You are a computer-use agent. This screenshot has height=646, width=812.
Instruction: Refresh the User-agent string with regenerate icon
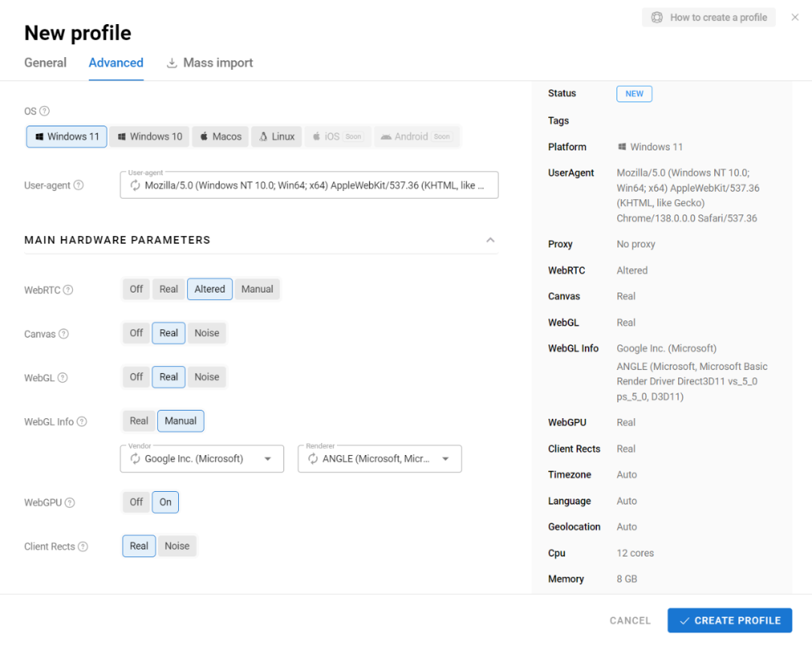tap(135, 185)
